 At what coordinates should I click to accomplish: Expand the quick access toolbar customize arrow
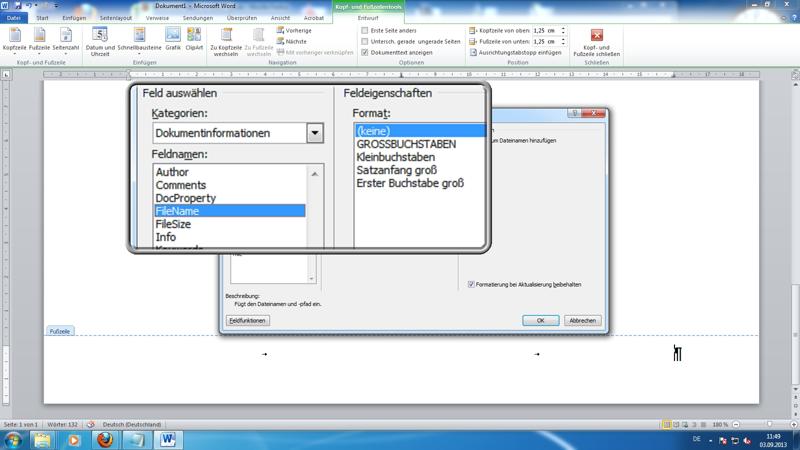(56, 6)
